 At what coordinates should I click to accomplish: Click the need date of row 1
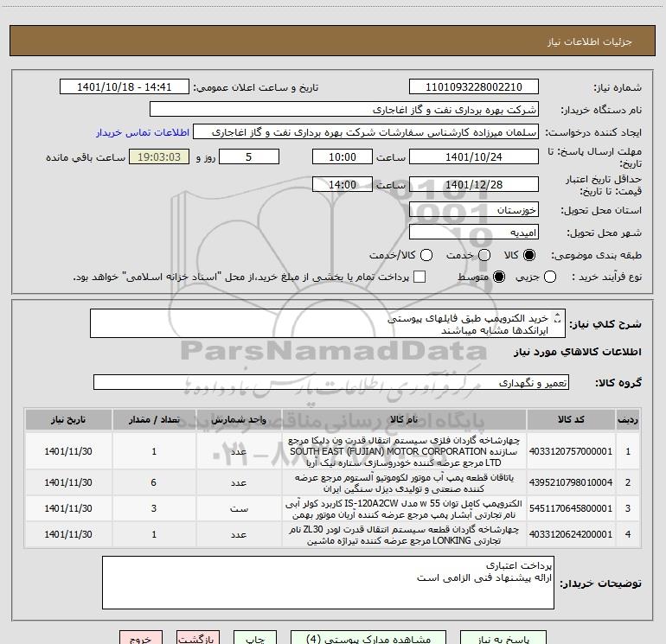point(68,451)
